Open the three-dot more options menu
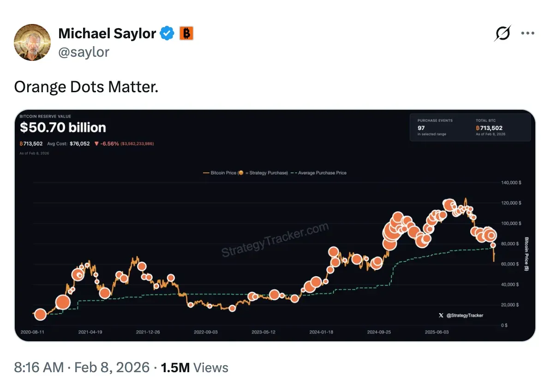Image resolution: width=551 pixels, height=392 pixels. coord(527,34)
